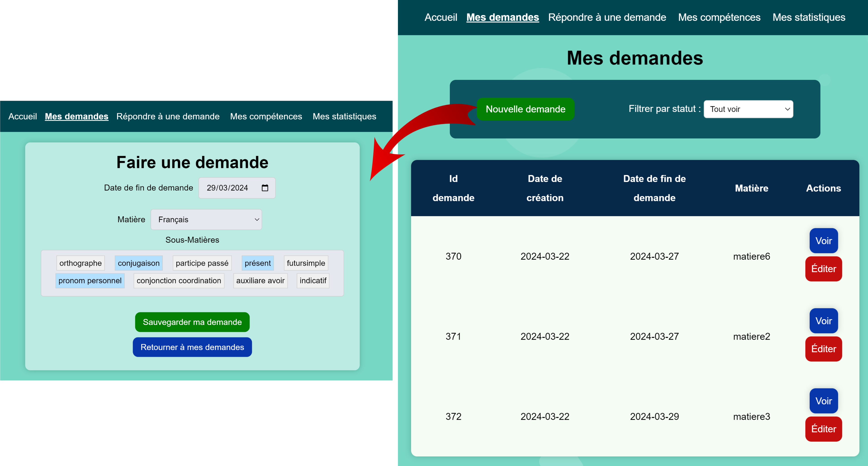The image size is (868, 466).
Task: Go to Accueil in the right list window
Action: pos(441,17)
